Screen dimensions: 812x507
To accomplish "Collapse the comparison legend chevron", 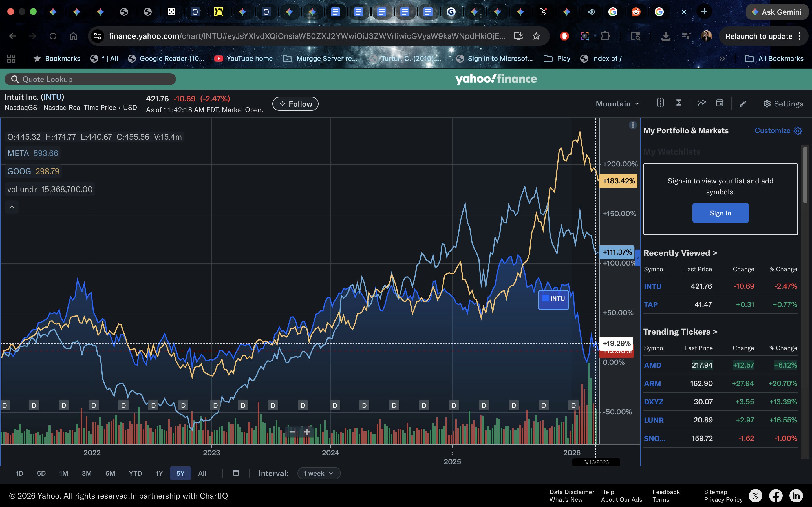I will pos(12,207).
